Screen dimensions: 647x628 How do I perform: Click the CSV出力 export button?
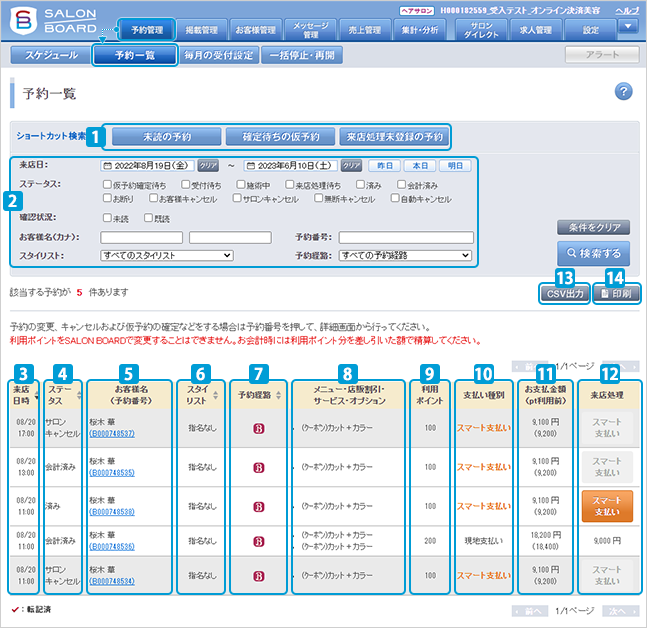coord(565,293)
